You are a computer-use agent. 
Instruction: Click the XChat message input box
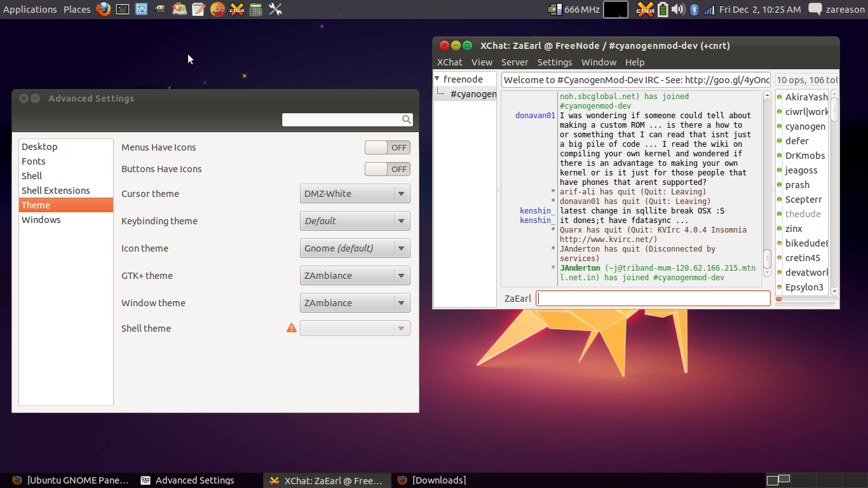[x=653, y=299]
